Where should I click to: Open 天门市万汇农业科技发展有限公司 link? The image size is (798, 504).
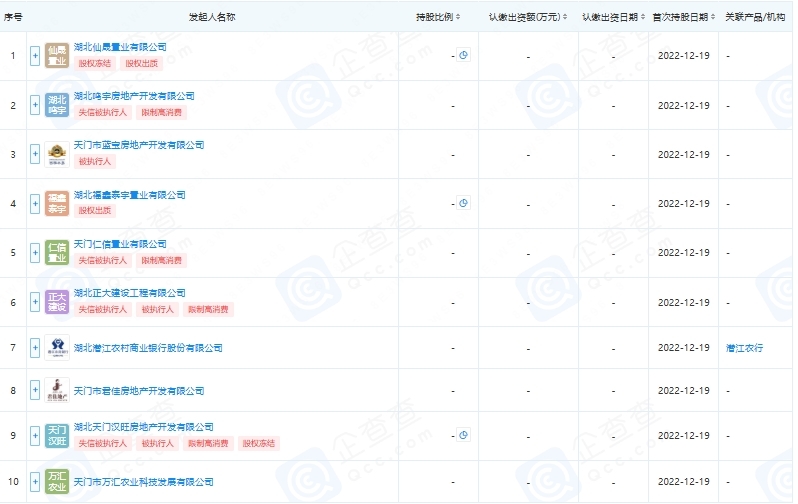[144, 482]
